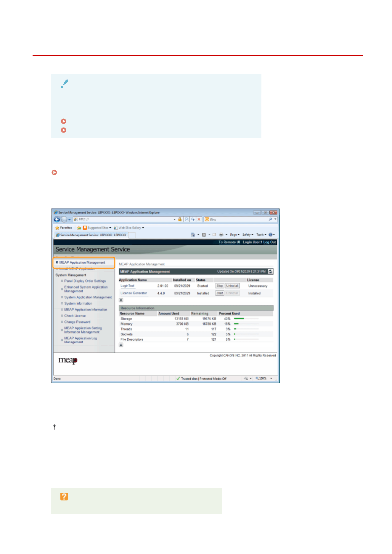Open MEAP Application Log Management
Screen dimensions: 392x554
[x=81, y=340]
